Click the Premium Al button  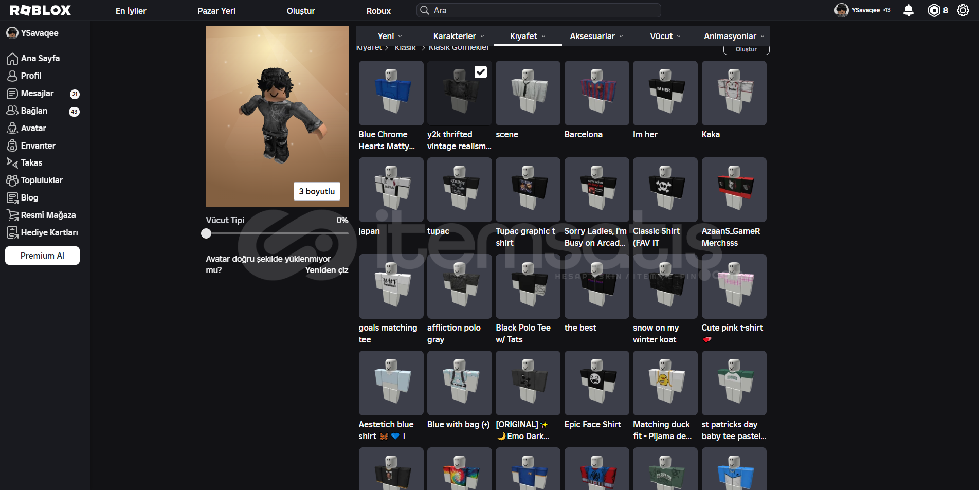42,256
